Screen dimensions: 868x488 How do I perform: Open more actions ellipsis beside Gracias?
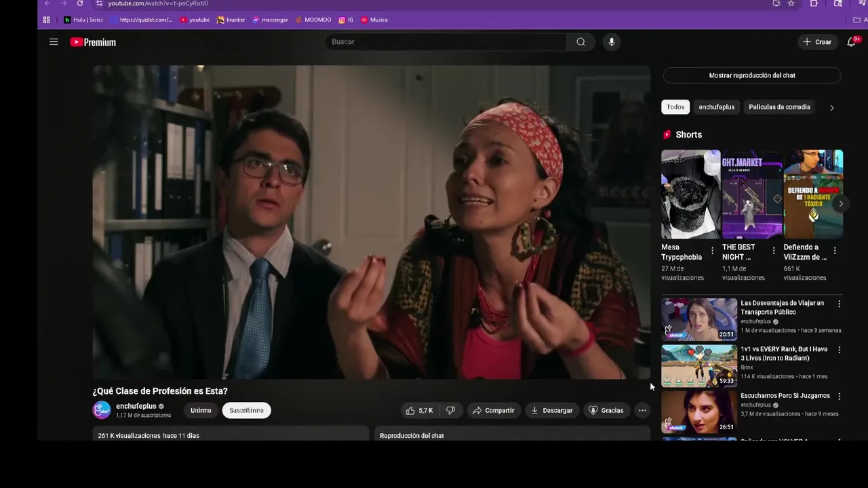coord(642,411)
